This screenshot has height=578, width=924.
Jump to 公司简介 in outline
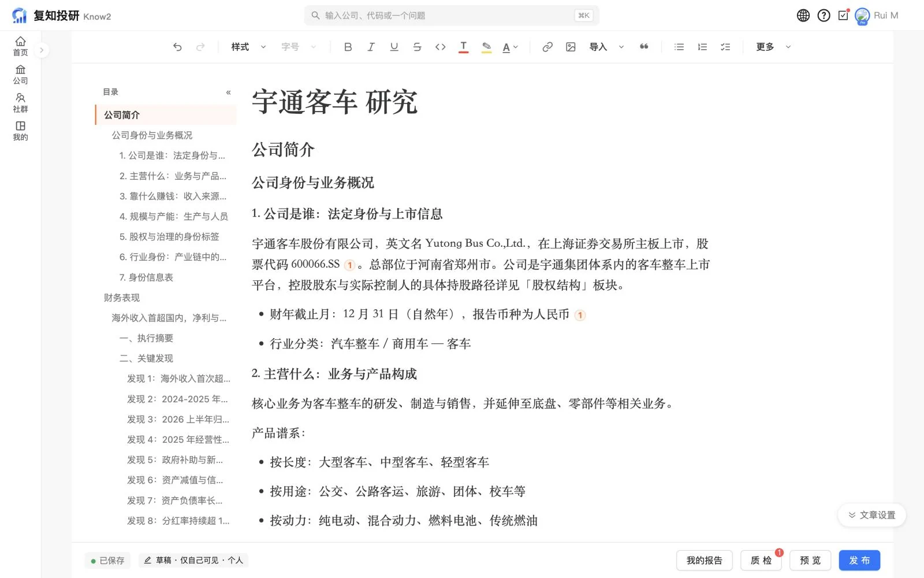point(166,115)
